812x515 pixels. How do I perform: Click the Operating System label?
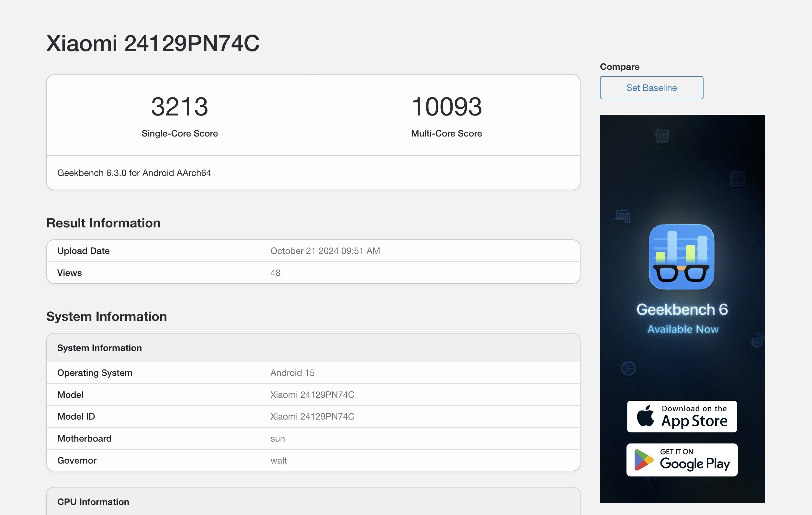click(95, 373)
